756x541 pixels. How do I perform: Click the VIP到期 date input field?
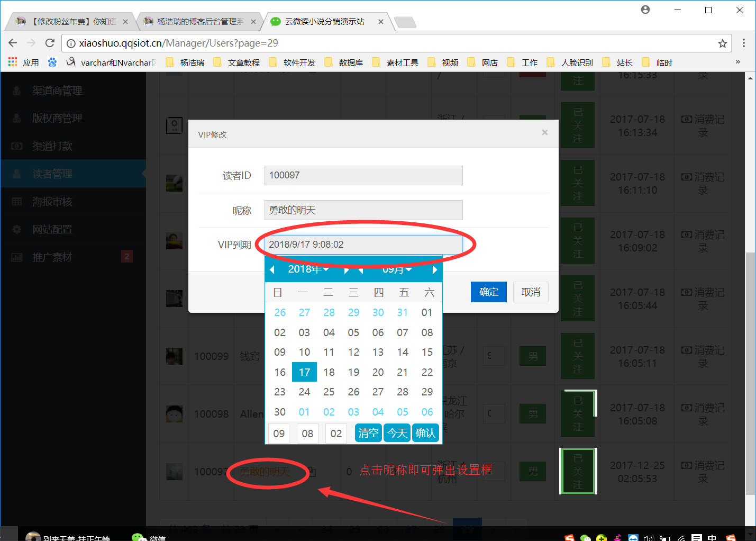point(363,245)
